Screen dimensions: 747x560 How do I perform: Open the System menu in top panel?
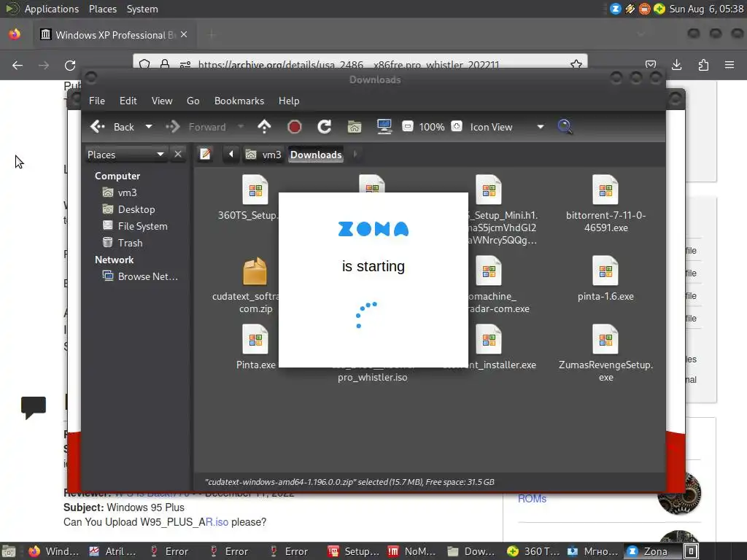[x=142, y=9]
